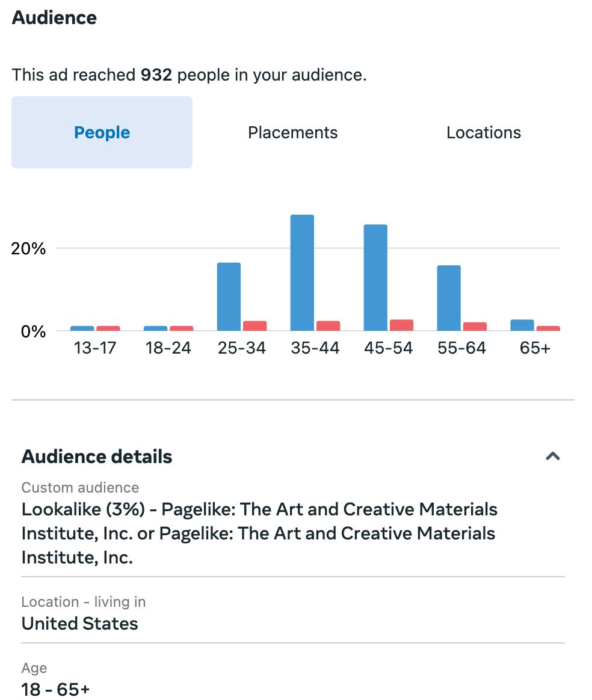
Task: Click the blue bar for ages 45-54
Action: coord(375,277)
